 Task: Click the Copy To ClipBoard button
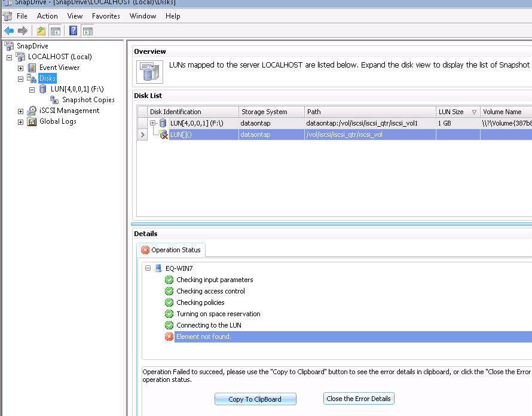255,399
